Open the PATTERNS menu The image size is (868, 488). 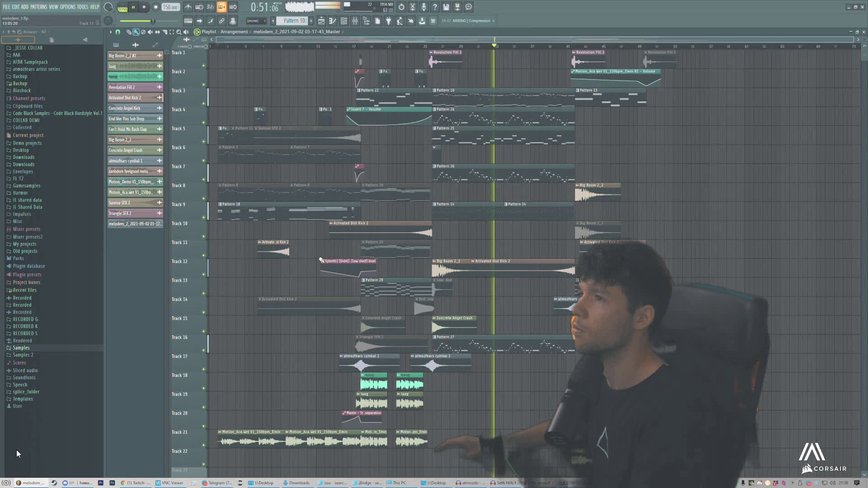point(38,7)
